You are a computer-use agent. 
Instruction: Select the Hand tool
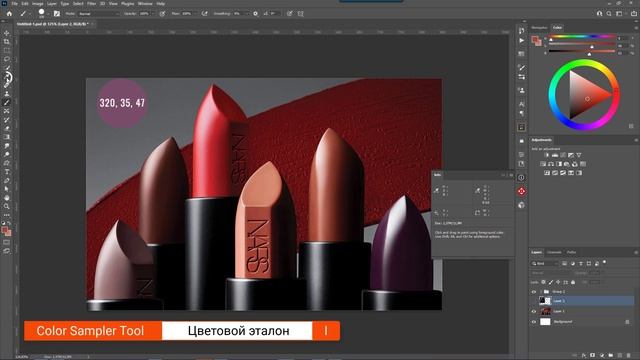pos(7,198)
